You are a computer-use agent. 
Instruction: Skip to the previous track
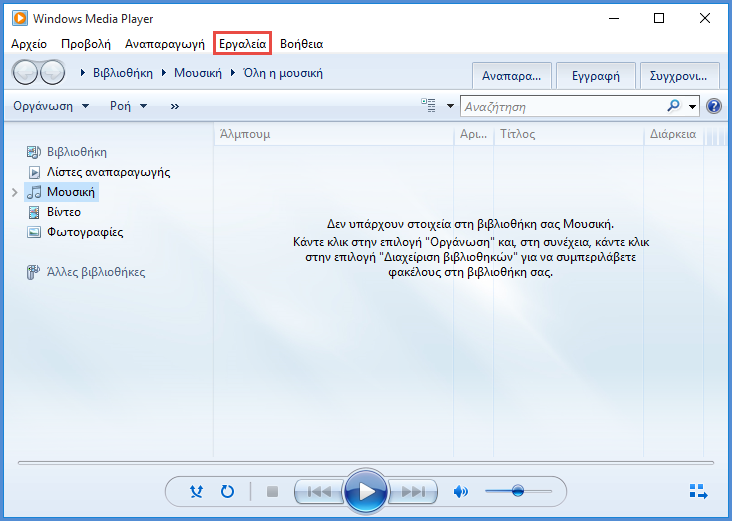tap(319, 492)
